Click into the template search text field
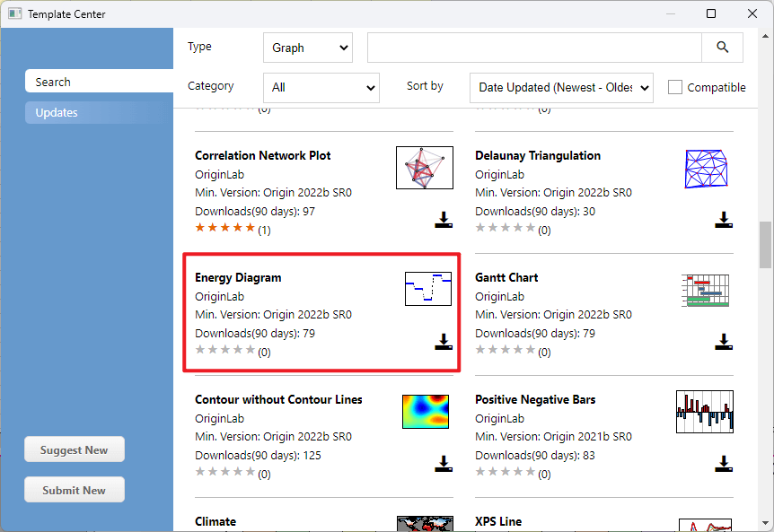Viewport: 774px width, 532px height. point(534,48)
